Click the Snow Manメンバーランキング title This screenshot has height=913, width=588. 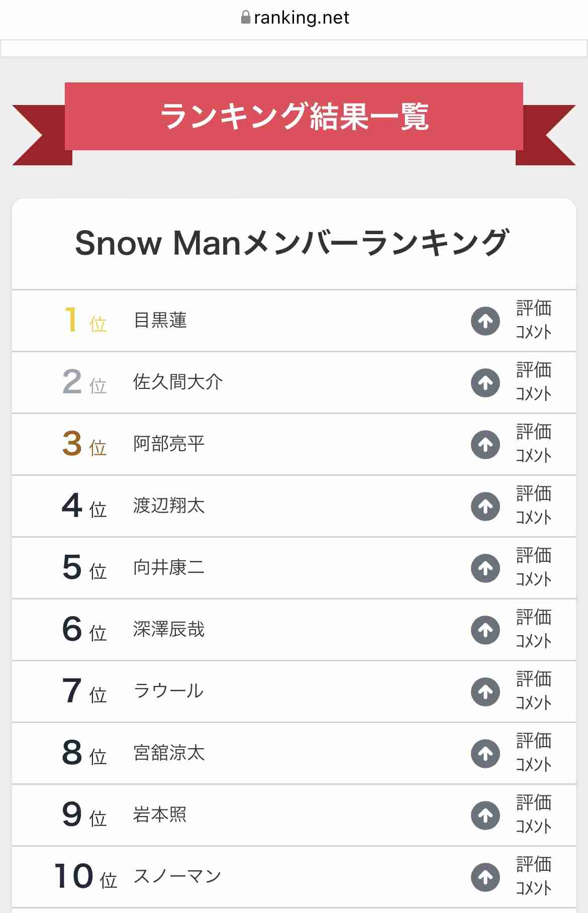coord(292,243)
